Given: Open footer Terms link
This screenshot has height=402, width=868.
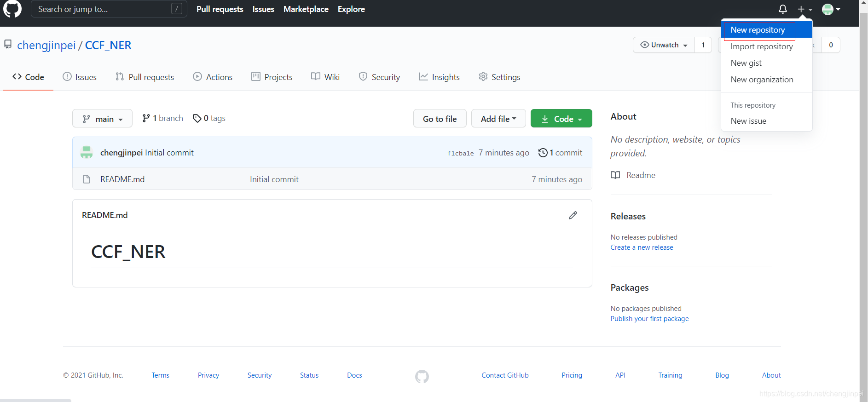Looking at the screenshot, I should click(x=161, y=375).
